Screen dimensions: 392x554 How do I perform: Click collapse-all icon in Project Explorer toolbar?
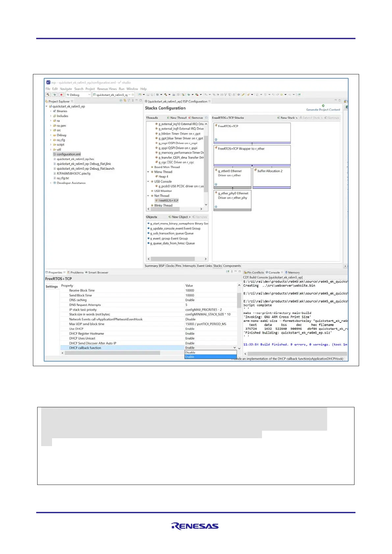(121, 101)
